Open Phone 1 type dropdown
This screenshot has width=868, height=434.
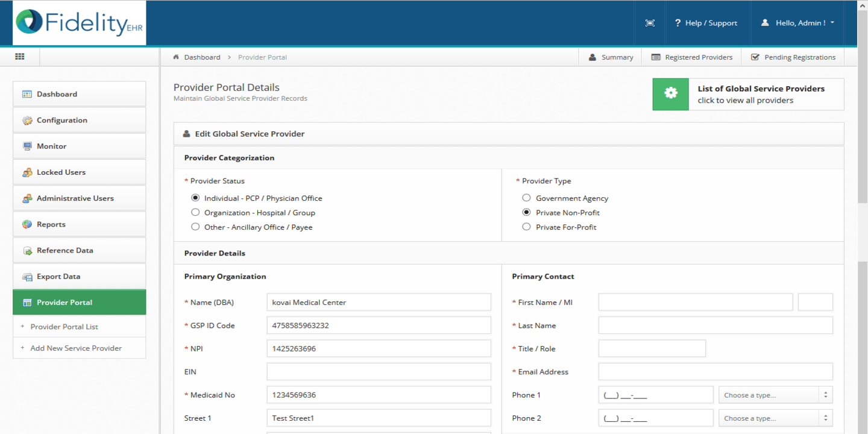tap(776, 395)
